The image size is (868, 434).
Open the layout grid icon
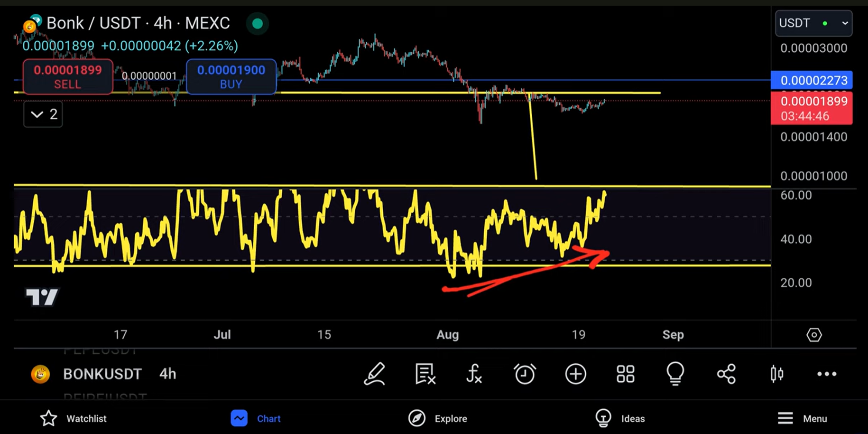coord(626,374)
